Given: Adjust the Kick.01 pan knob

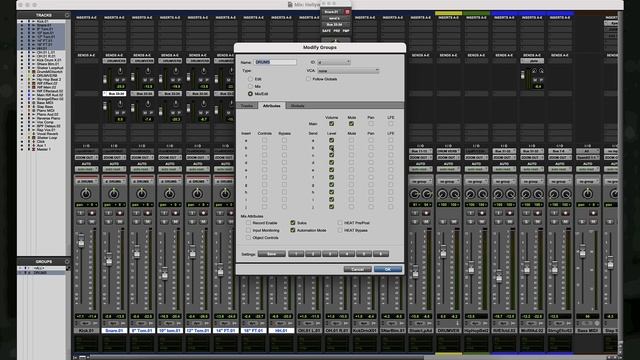Looking at the screenshot, I should click(x=86, y=194).
